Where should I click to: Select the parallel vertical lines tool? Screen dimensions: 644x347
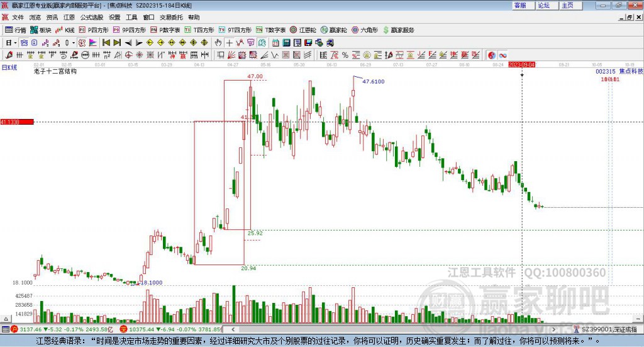tap(19, 55)
